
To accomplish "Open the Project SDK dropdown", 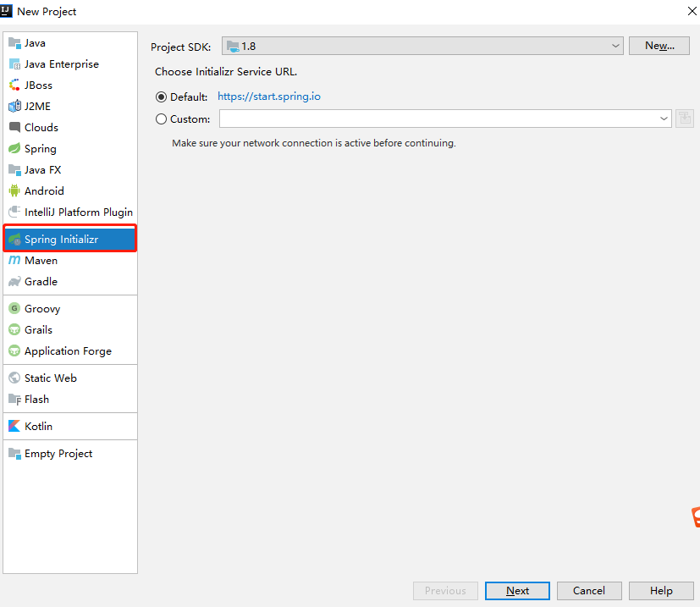I will pos(422,46).
